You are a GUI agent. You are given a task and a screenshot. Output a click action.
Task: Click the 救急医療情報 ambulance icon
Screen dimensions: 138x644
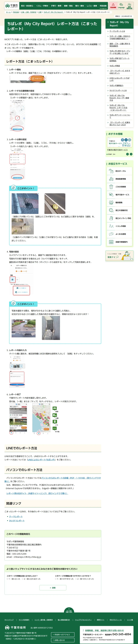coord(111,179)
